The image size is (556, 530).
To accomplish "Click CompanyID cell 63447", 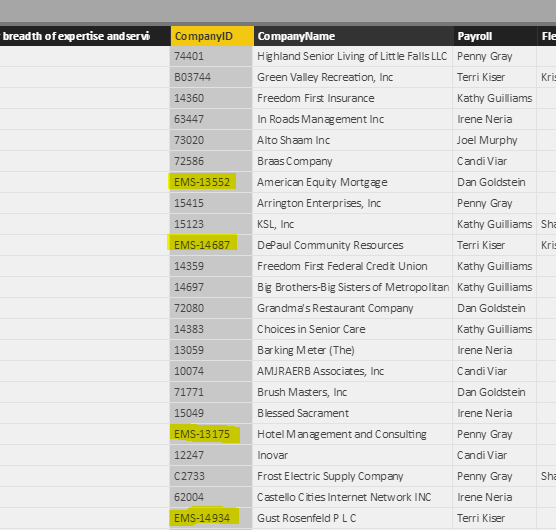I will tap(211, 119).
